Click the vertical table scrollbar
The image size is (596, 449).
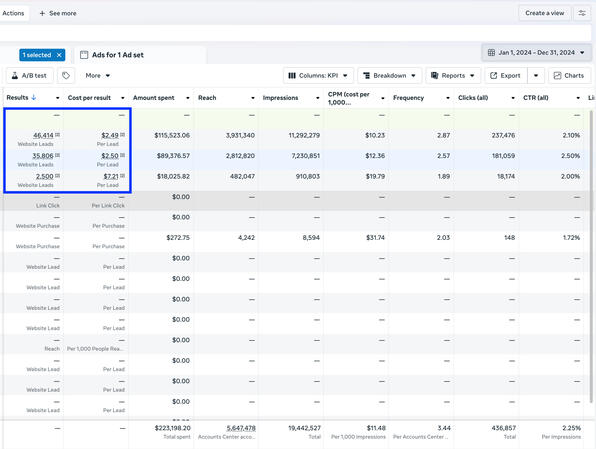[x=591, y=255]
